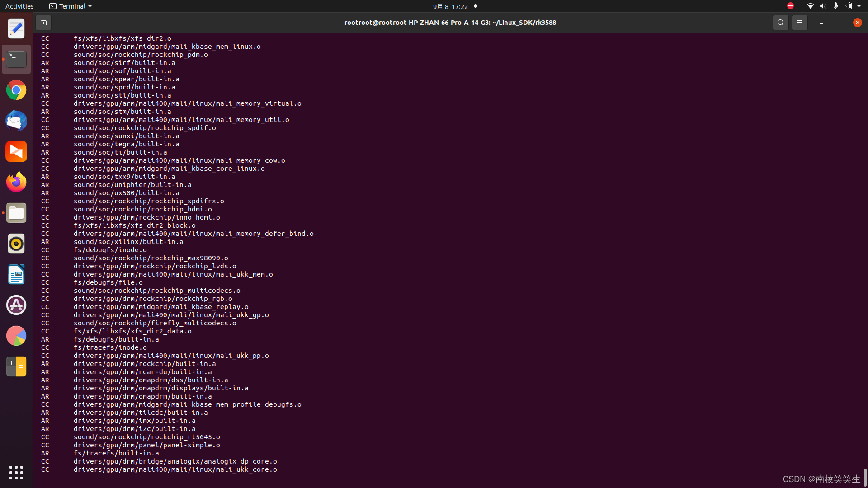Open the text editor from dock
This screenshot has width=868, height=488.
[x=16, y=29]
